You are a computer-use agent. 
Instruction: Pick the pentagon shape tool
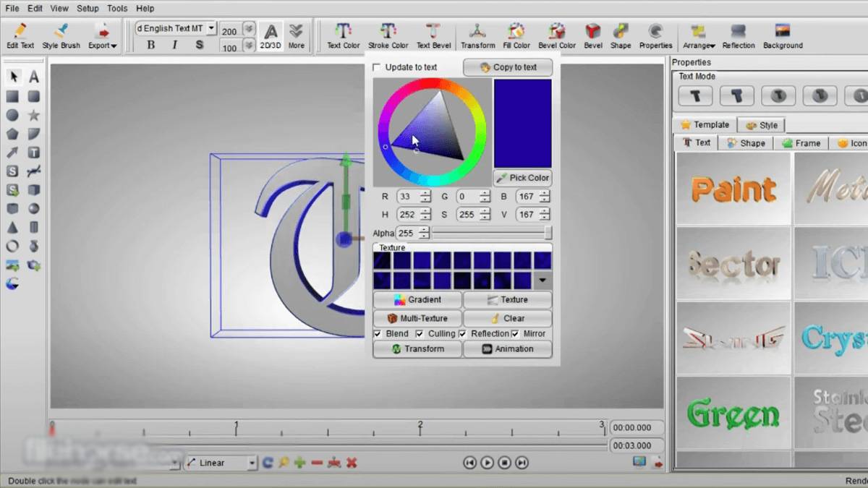12,134
